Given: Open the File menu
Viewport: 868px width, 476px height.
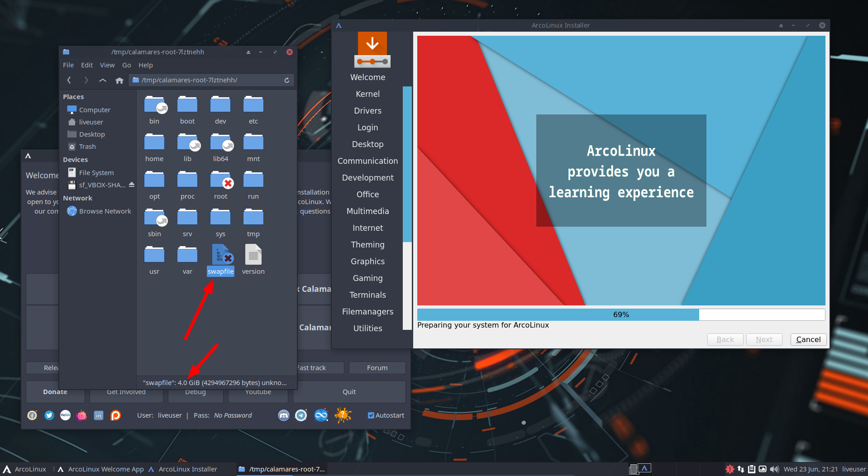Looking at the screenshot, I should pyautogui.click(x=68, y=65).
